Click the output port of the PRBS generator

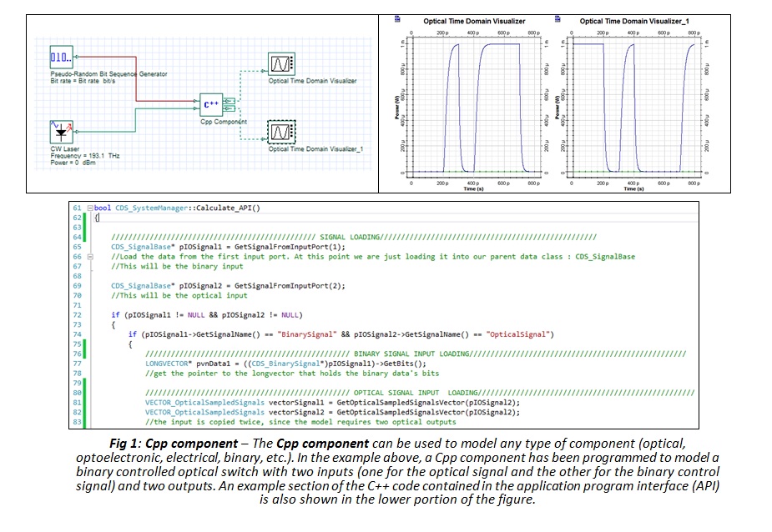pyautogui.click(x=76, y=57)
